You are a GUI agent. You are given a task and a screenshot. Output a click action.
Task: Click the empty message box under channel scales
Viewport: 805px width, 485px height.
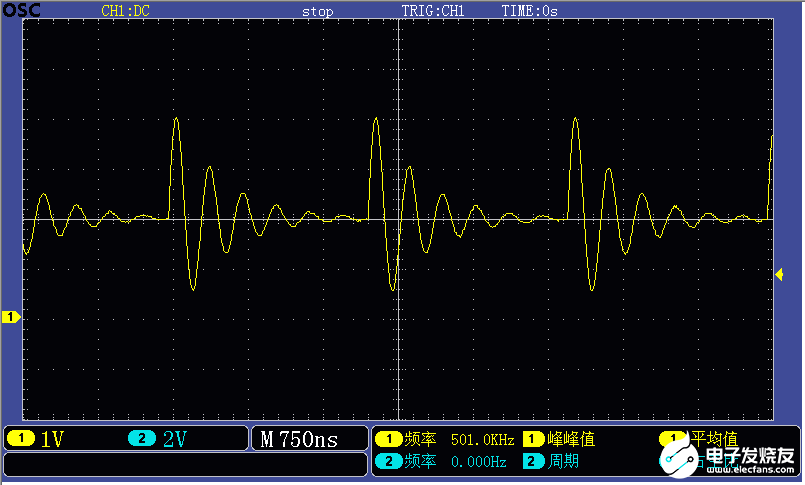[185, 464]
